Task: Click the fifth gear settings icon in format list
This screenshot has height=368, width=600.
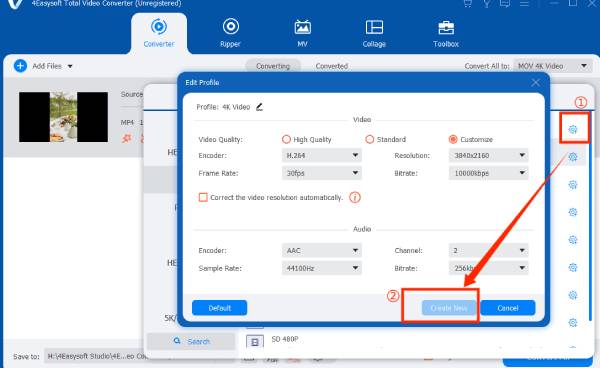Action: coord(573,240)
